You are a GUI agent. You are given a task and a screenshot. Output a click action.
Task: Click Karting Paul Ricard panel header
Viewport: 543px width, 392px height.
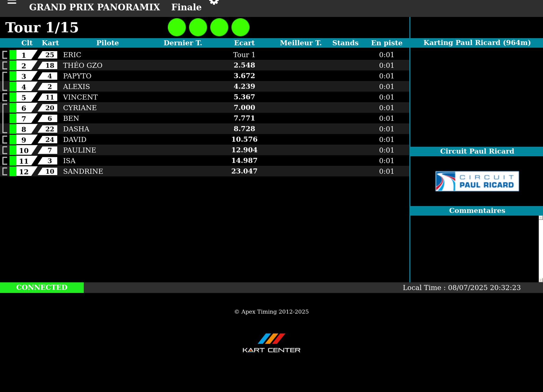coord(477,43)
